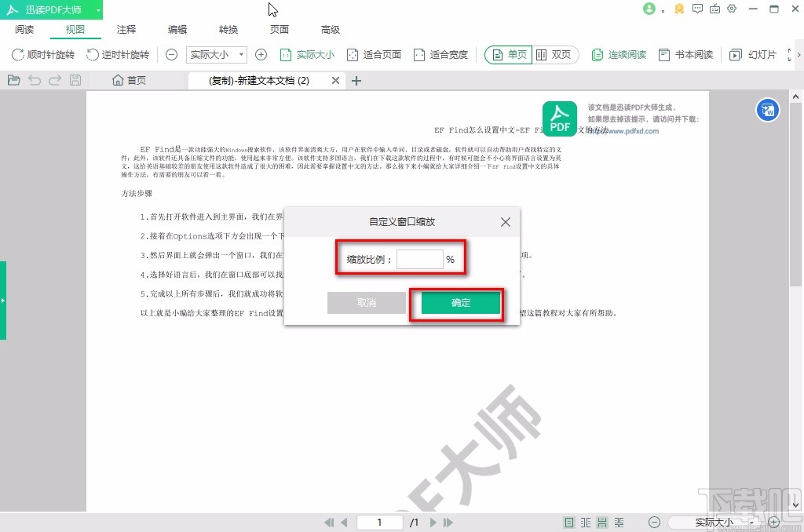804x532 pixels.
Task: Click the save disk icon
Action: click(75, 80)
